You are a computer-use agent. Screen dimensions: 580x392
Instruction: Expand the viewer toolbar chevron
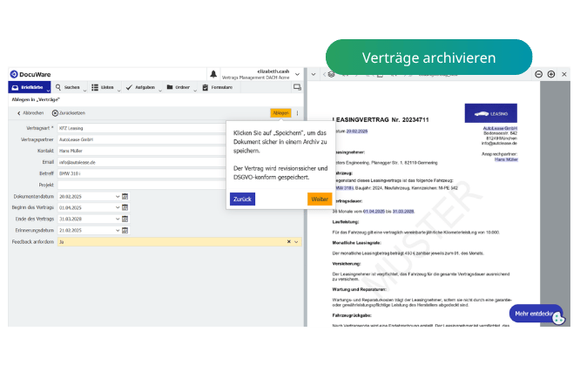pyautogui.click(x=314, y=74)
